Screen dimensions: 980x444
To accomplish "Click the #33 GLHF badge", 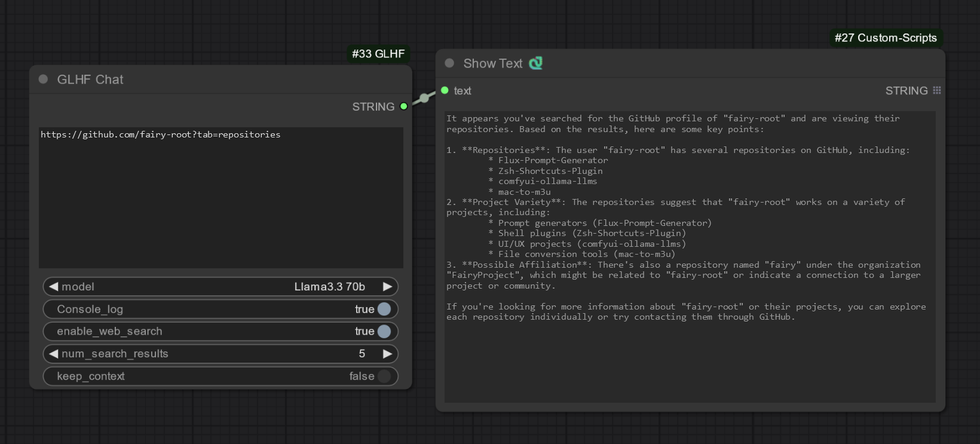I will pos(378,54).
